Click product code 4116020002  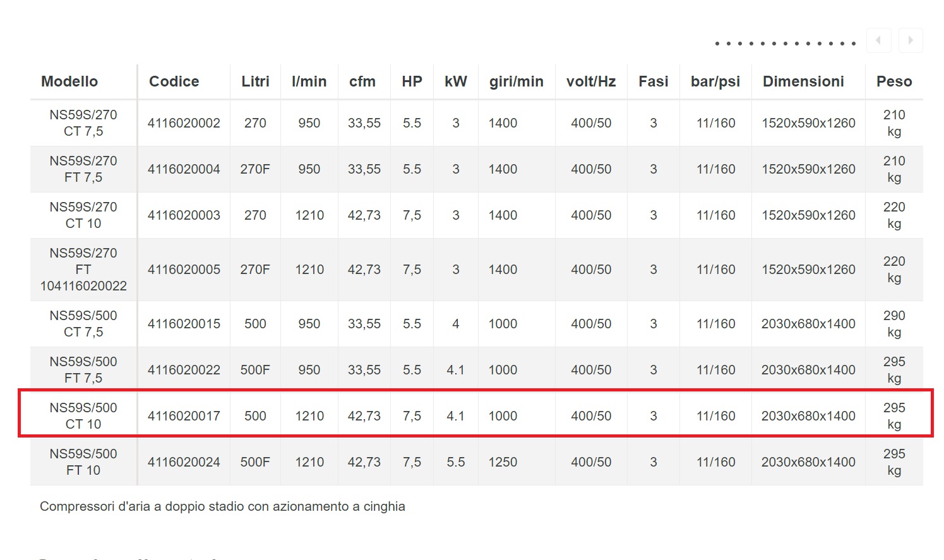(184, 123)
